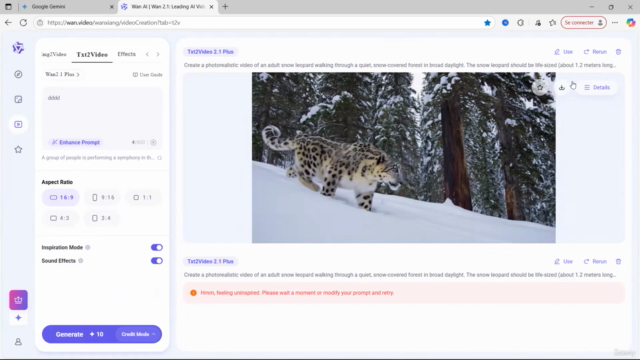Open browser extensions icon
Viewport: 640px width, 360px height.
[520, 22]
